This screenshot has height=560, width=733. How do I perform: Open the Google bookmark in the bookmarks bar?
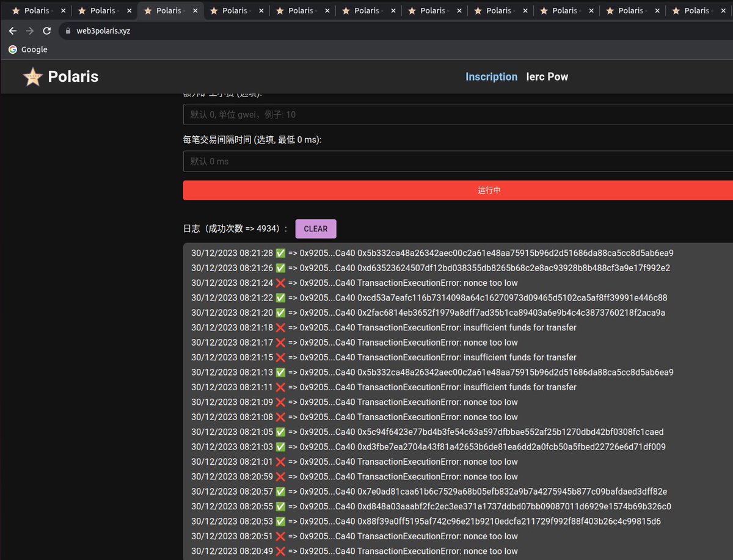[27, 49]
